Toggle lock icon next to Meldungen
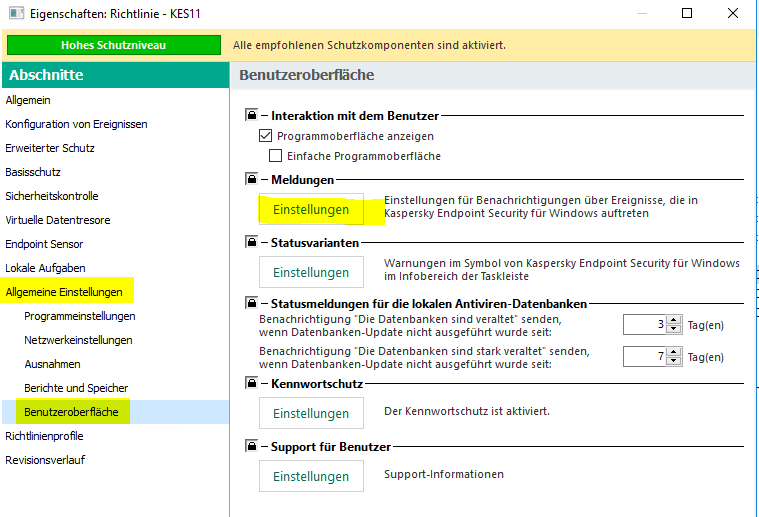759x517 pixels. point(252,179)
